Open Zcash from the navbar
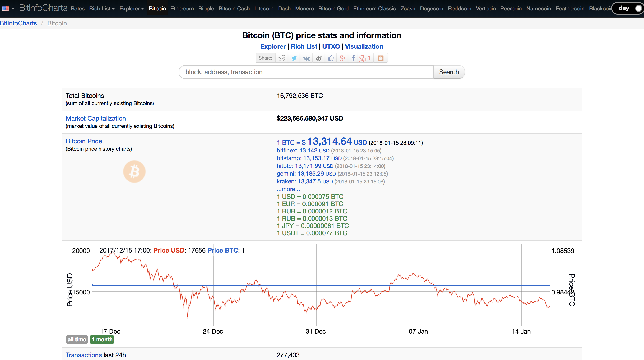This screenshot has height=360, width=644. click(x=408, y=8)
